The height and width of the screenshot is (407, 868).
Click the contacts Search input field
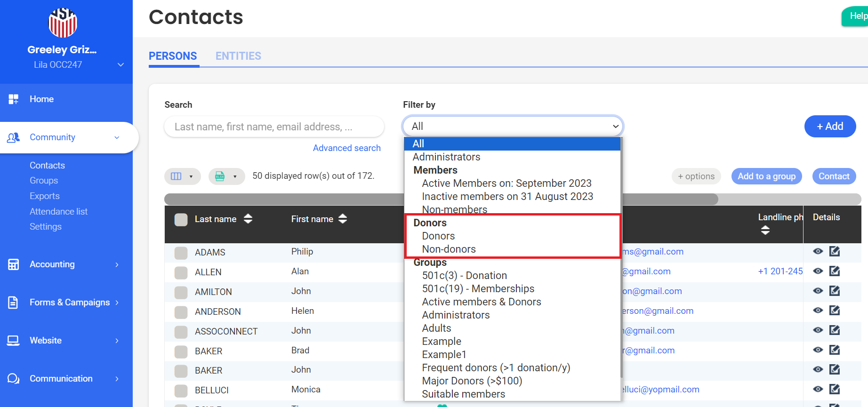[274, 127]
